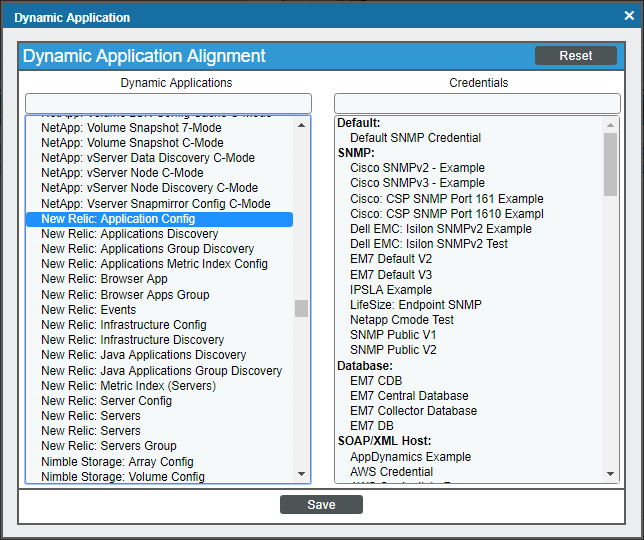Choose AppDynamics Example credential
The image size is (644, 540).
(410, 457)
